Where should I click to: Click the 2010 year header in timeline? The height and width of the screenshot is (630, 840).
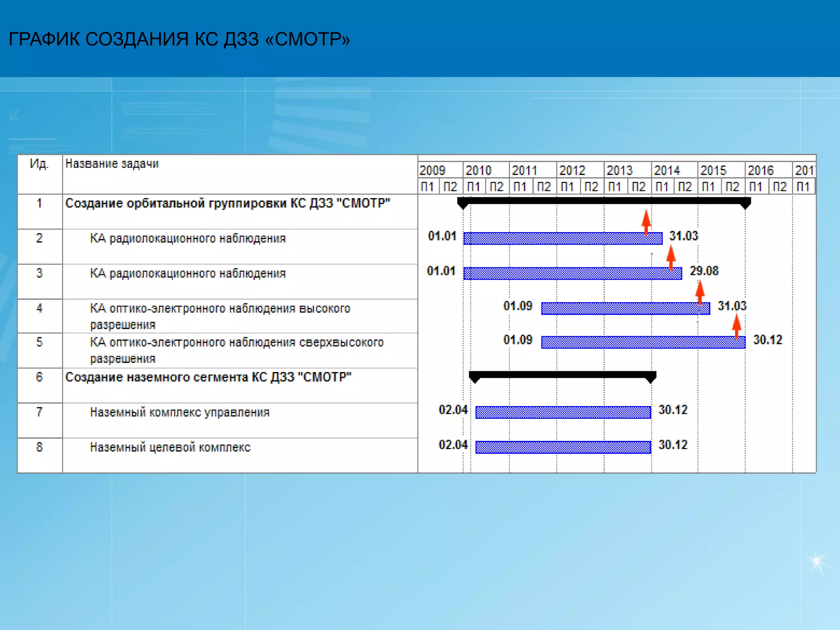pos(478,170)
